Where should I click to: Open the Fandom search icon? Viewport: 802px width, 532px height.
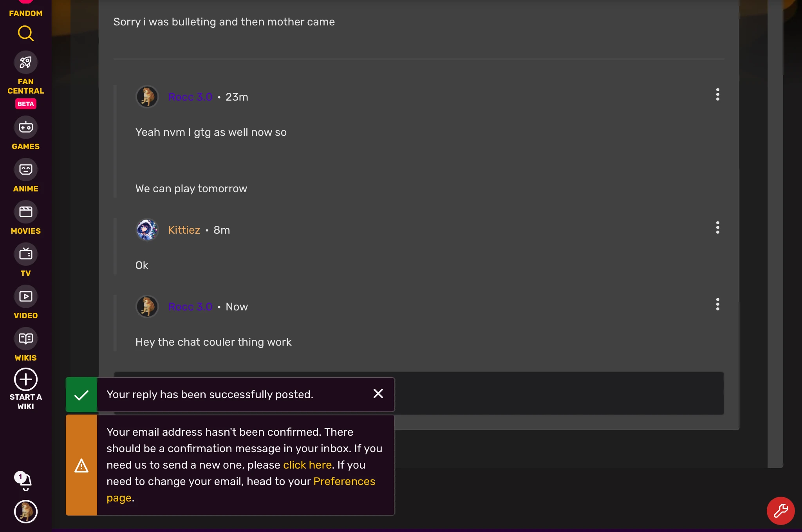[25, 34]
